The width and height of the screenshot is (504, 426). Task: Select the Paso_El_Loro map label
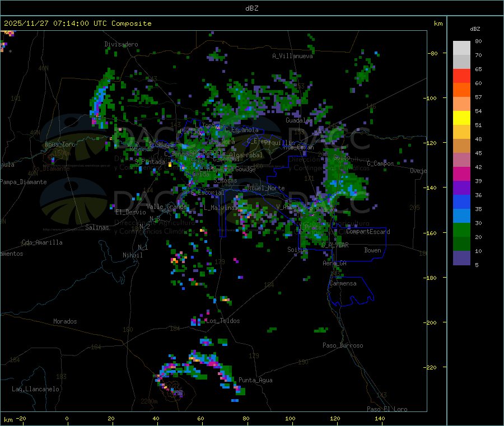point(388,409)
